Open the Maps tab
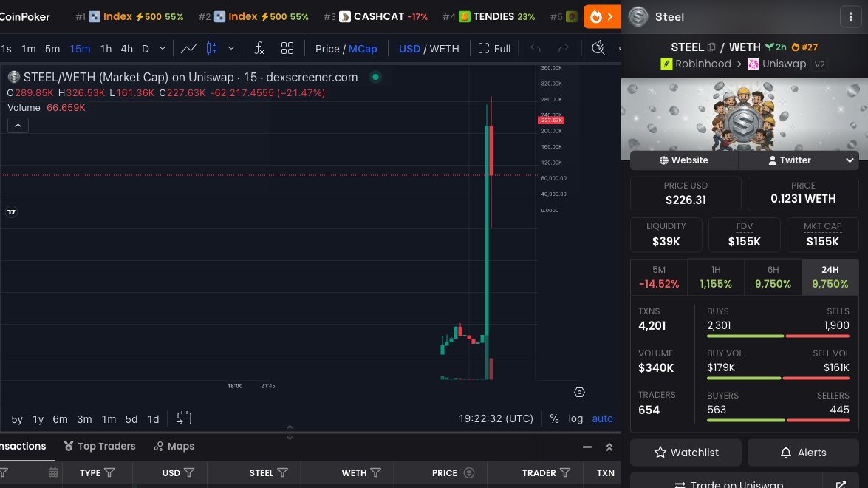The image size is (868, 488). [174, 447]
